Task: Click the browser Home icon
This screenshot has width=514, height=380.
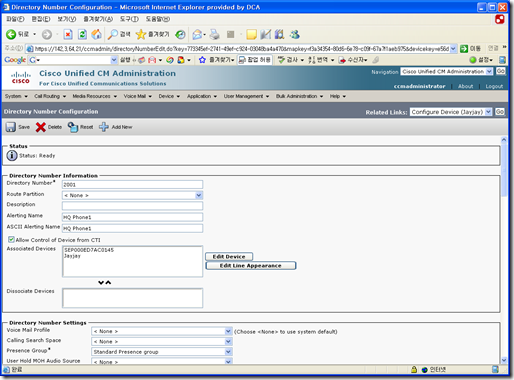Action: click(97, 34)
